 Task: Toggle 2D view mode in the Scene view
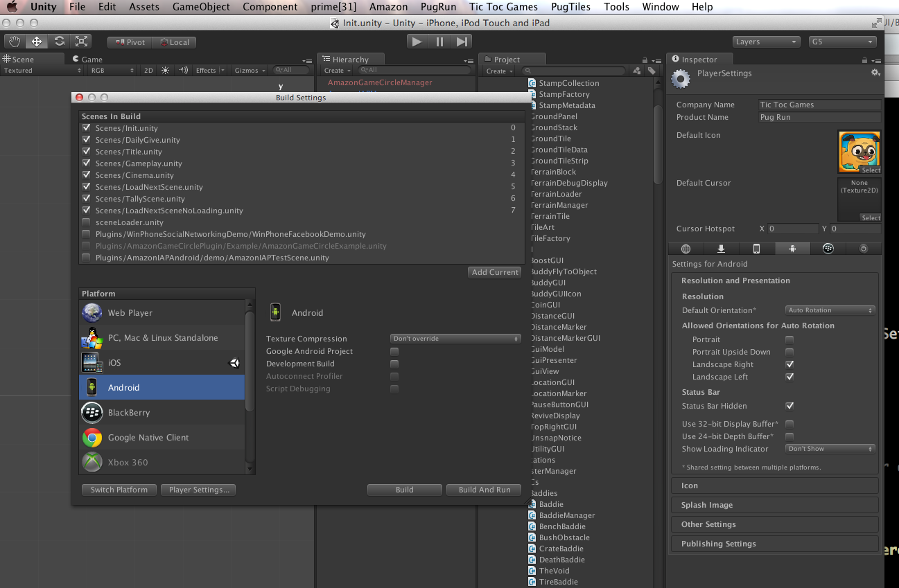pos(148,70)
